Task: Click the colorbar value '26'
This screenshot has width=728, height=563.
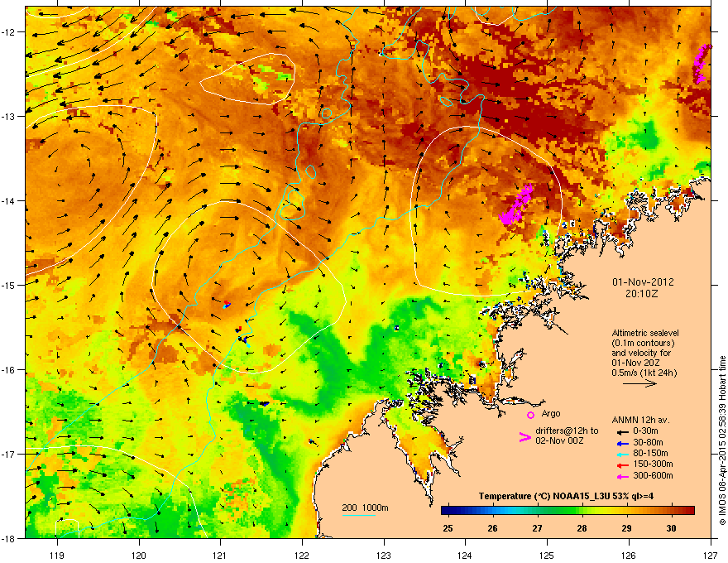Action: 492,528
